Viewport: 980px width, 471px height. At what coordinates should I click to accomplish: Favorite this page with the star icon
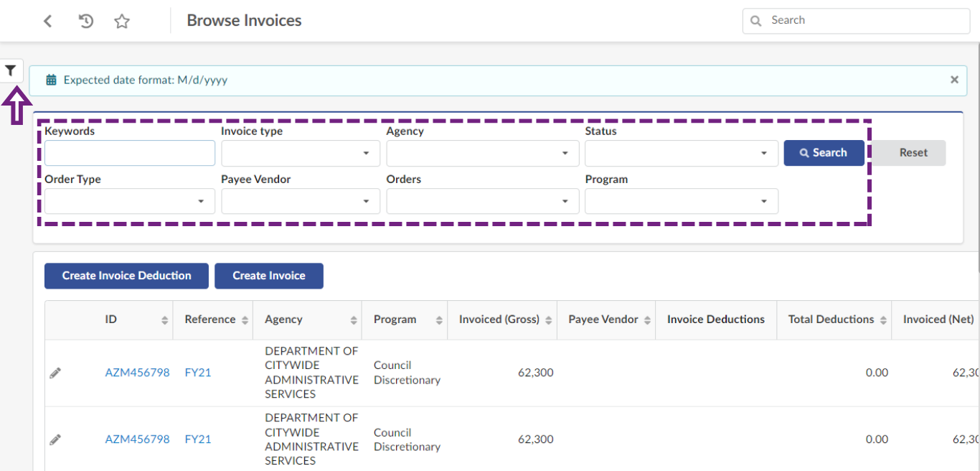pos(121,20)
